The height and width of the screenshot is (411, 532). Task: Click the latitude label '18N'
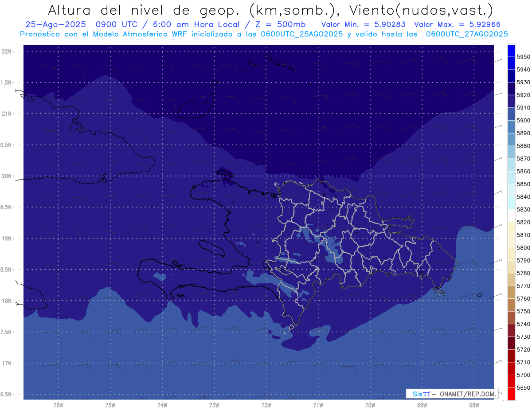point(7,301)
